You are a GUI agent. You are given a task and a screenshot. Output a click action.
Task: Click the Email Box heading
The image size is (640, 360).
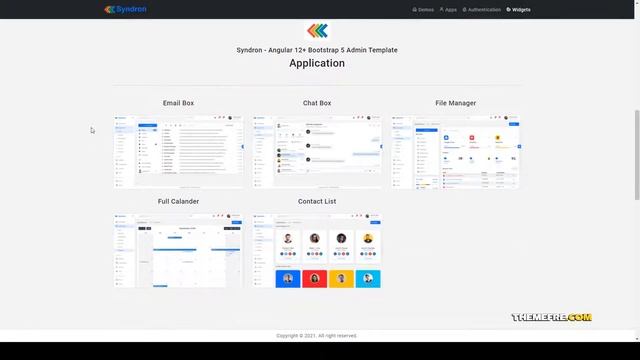tap(178, 103)
